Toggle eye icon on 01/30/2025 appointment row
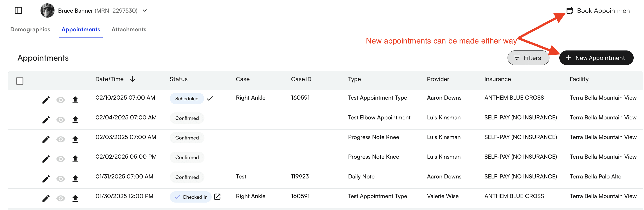644x210 pixels. (61, 199)
